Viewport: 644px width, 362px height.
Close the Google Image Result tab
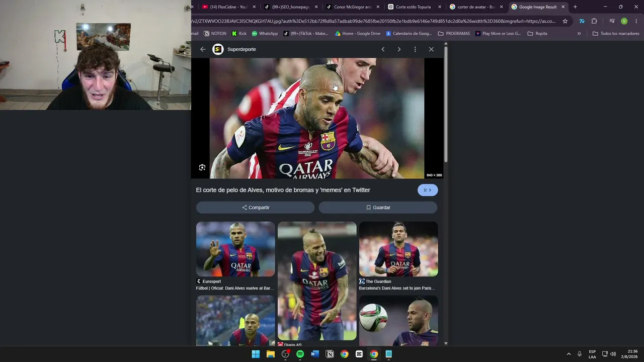coord(563,7)
